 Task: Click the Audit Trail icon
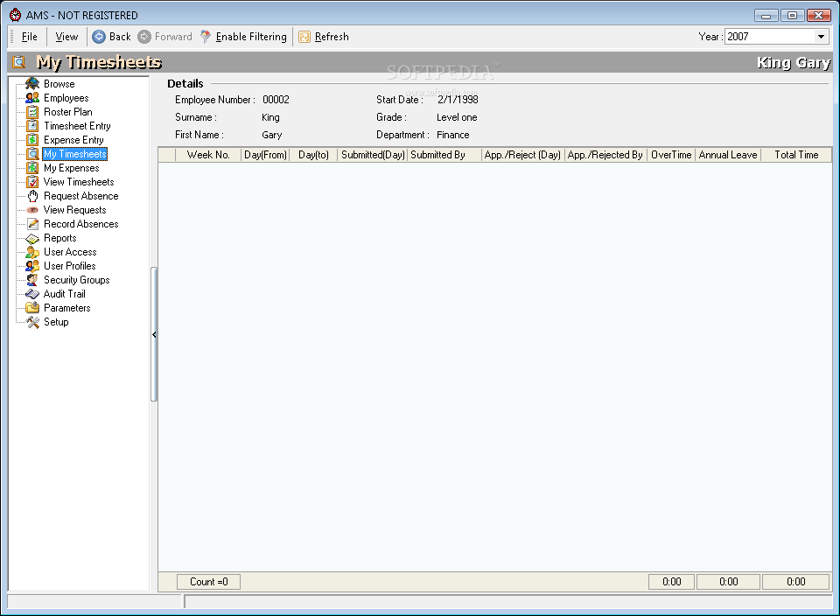pos(32,293)
